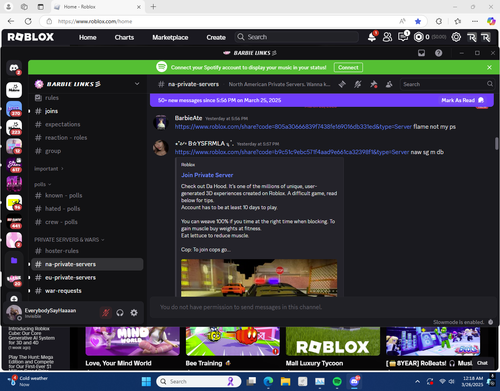Open 'Mall Luxury Tycoon' game thumbnail
Screen dimensions: 500x391
333,341
